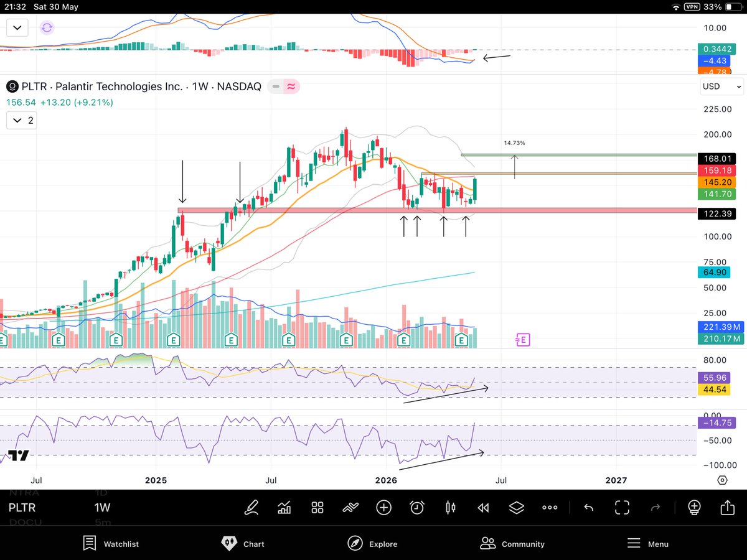The image size is (747, 560).
Task: Publish an idea with the lightbulb icon
Action: [x=694, y=507]
